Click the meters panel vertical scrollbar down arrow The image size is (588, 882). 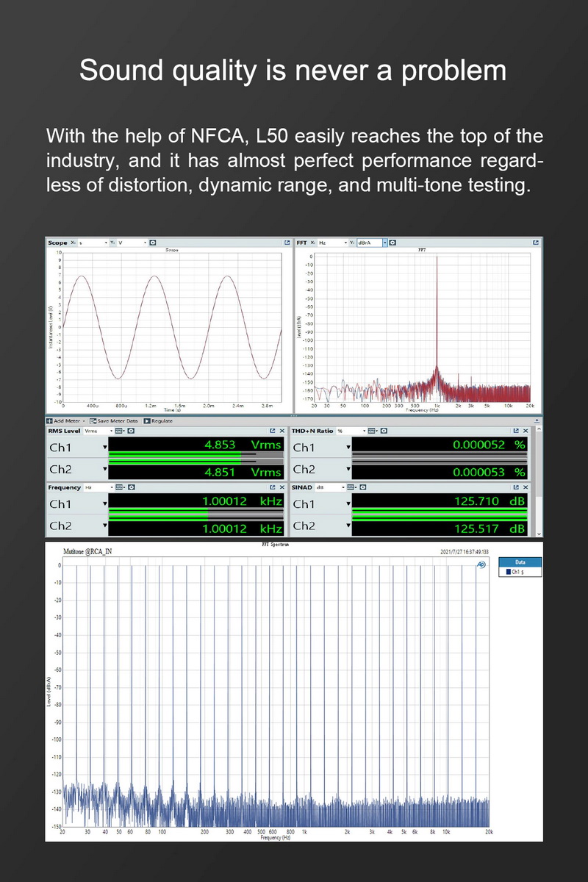539,533
